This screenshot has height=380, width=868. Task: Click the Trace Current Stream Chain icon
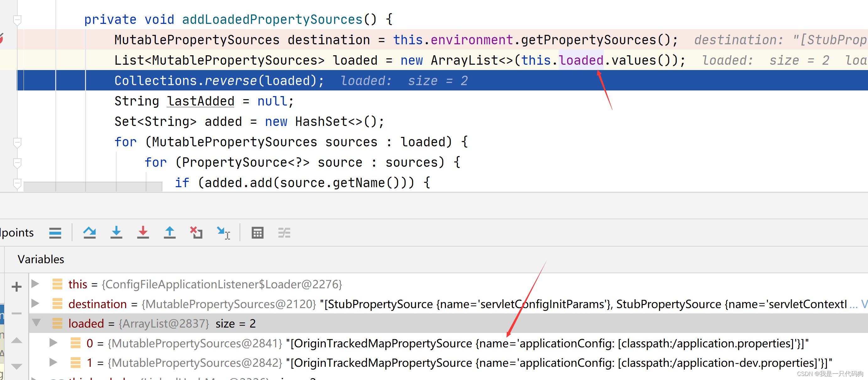coord(284,233)
